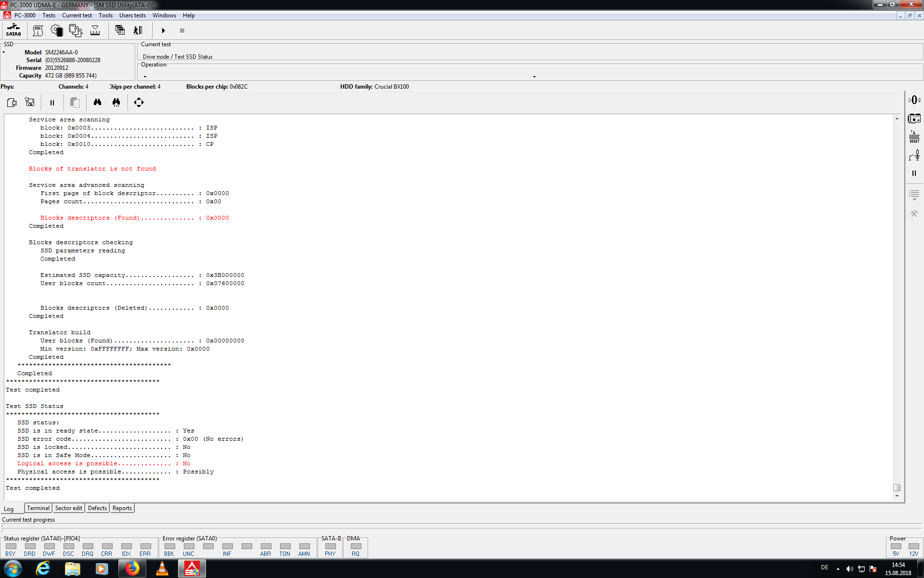Click the linked-documents toolbar icon
This screenshot has width=924, height=578.
(76, 30)
